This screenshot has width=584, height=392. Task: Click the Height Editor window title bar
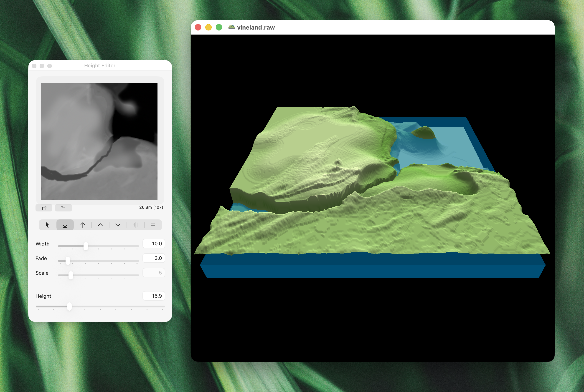[x=100, y=65]
